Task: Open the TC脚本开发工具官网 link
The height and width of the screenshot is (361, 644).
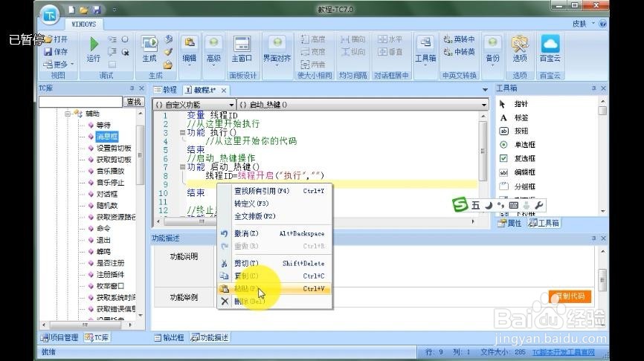Action: (x=564, y=352)
